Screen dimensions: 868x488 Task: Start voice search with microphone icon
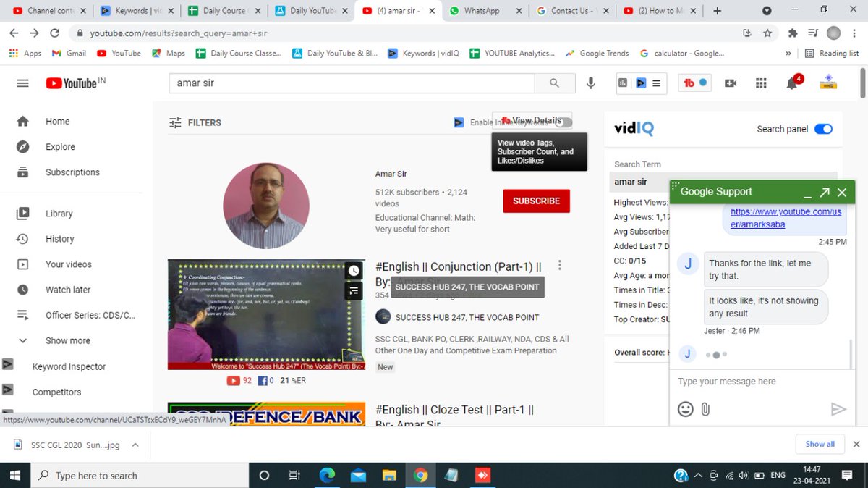tap(591, 83)
